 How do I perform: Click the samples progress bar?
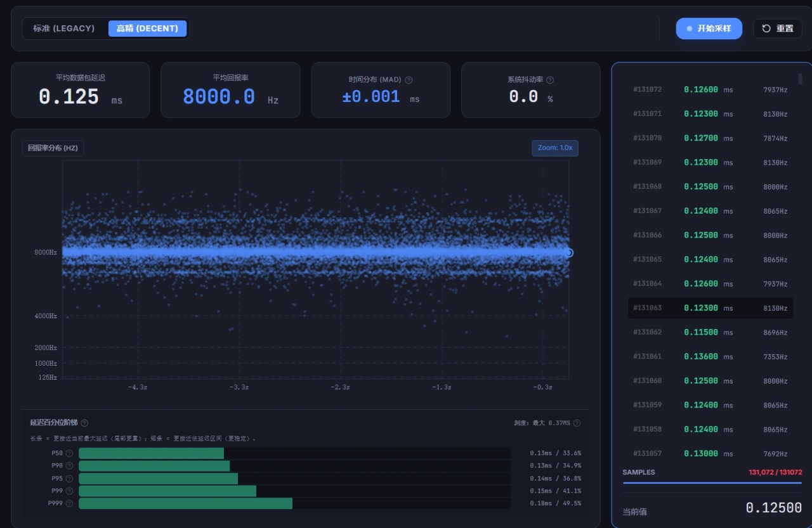pos(712,483)
